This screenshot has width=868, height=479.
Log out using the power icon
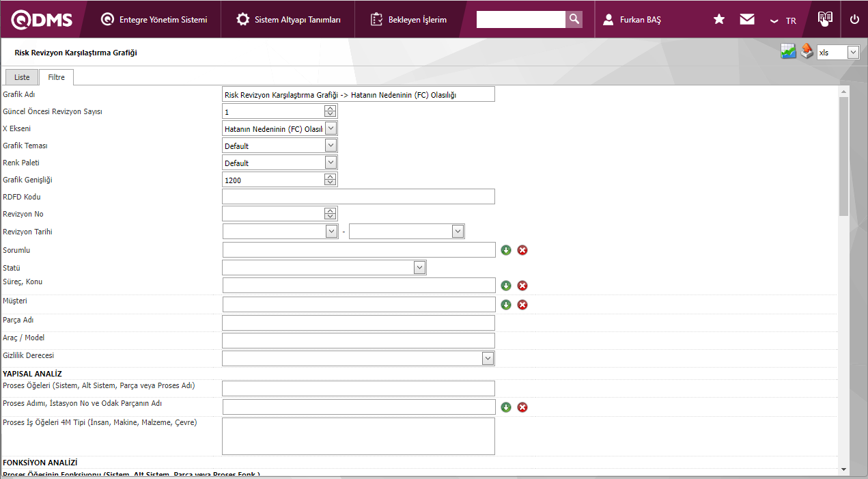854,20
